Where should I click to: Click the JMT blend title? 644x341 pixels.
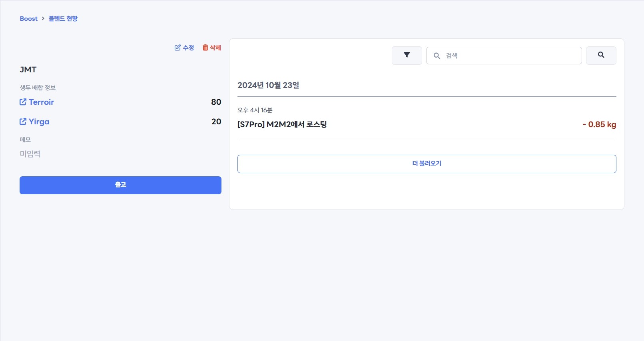coord(28,70)
